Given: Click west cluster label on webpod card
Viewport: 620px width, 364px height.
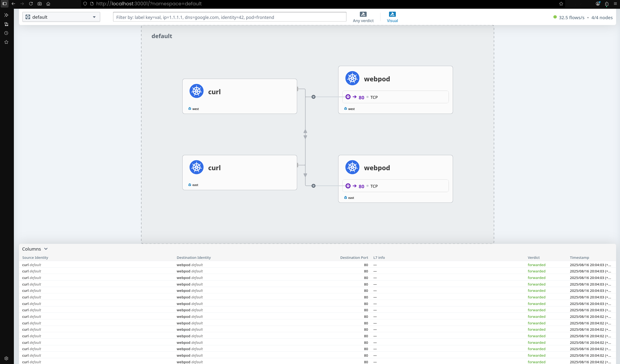Looking at the screenshot, I should [349, 109].
